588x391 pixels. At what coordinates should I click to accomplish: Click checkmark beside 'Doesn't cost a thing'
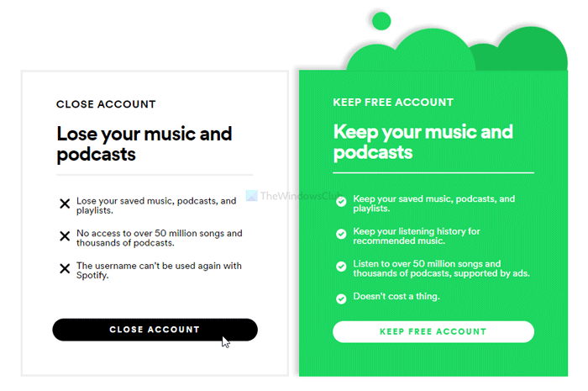click(341, 298)
